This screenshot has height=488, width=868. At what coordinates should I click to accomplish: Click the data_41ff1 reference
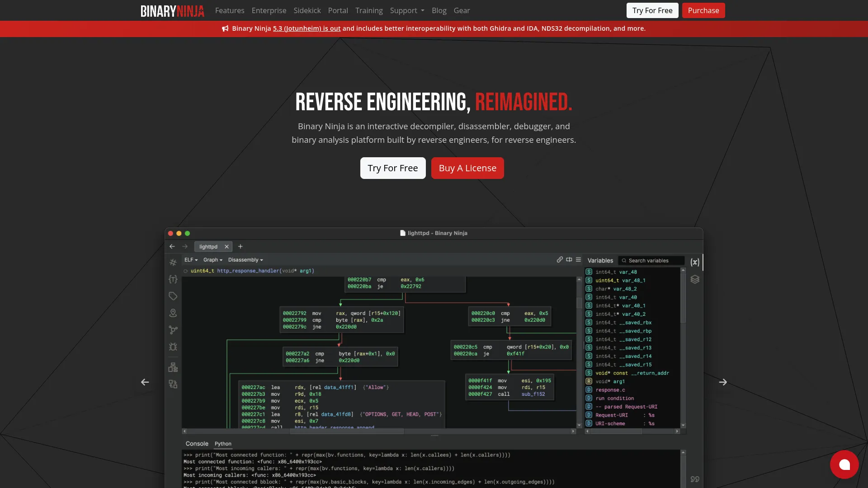338,387
